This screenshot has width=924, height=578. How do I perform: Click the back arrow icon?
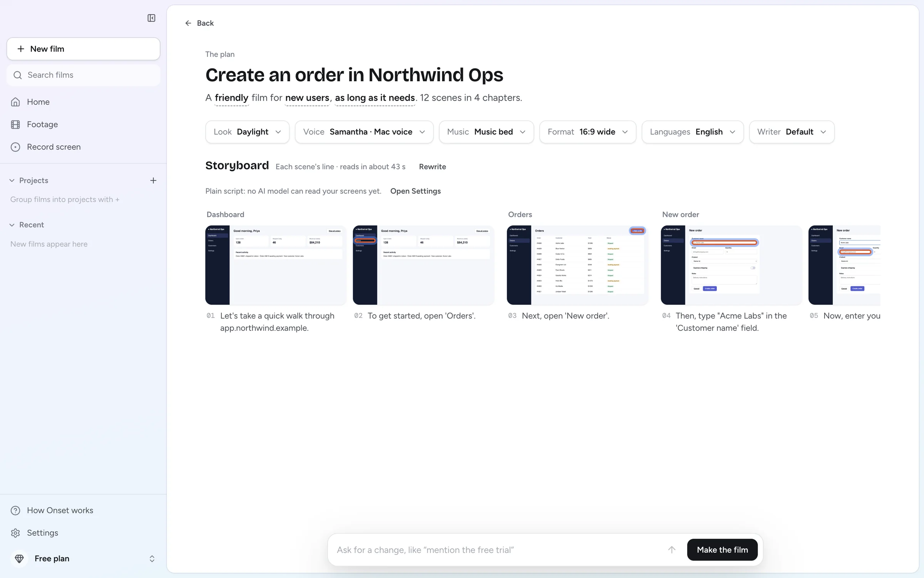188,23
